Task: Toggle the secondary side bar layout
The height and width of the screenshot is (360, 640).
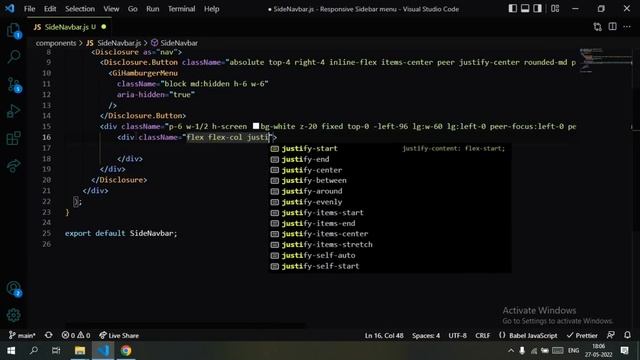Action: pos(537,9)
